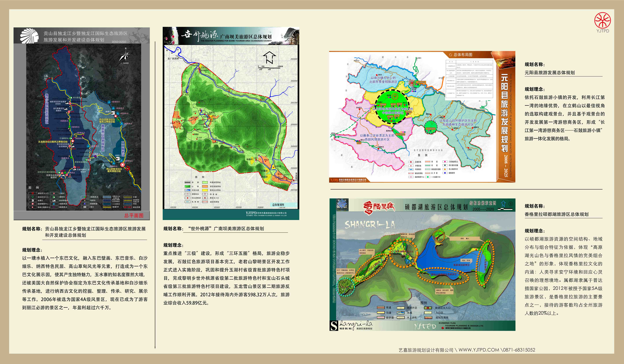Click the north arrow on the Bamei map
The height and width of the screenshot is (364, 624).
(x=269, y=57)
